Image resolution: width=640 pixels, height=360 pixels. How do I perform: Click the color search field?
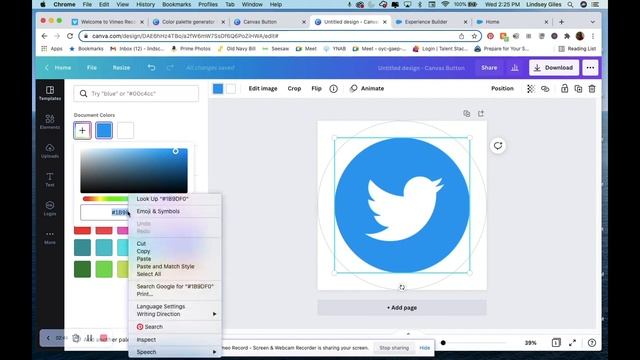pyautogui.click(x=136, y=93)
